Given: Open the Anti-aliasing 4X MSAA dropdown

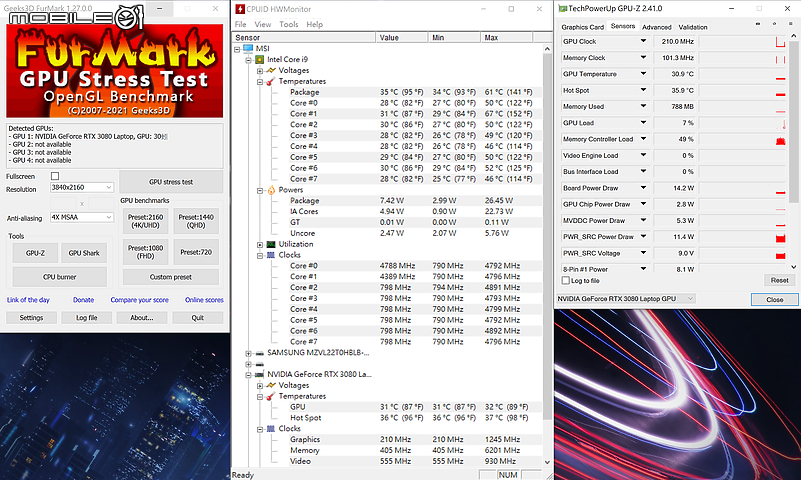Looking at the screenshot, I should tap(82, 218).
